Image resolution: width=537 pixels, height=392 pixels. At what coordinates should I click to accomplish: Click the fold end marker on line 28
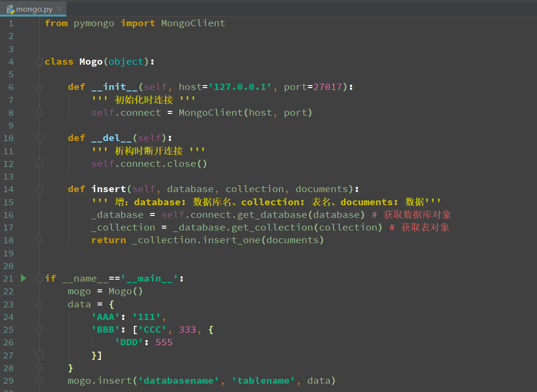40,368
